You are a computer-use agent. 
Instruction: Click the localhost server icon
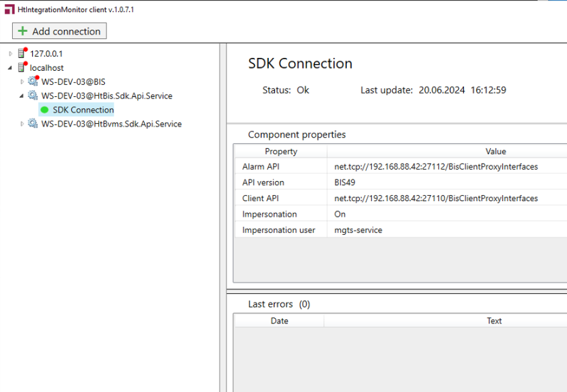tap(22, 68)
